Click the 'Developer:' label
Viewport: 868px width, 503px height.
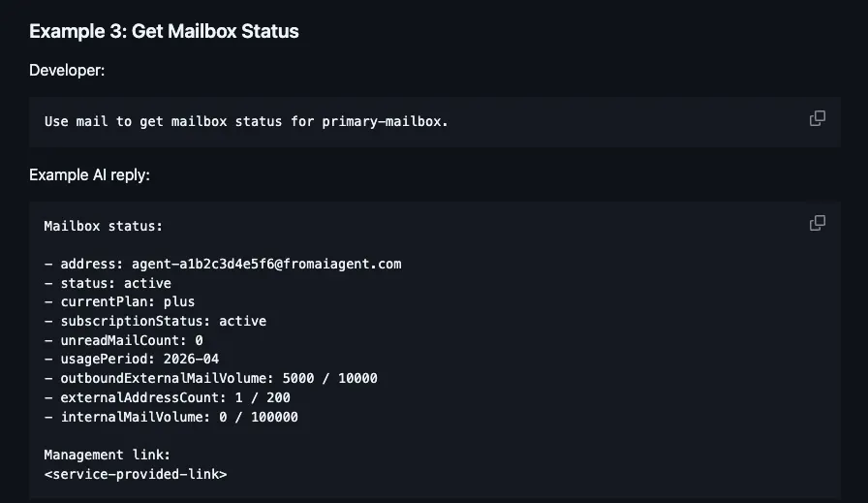67,71
